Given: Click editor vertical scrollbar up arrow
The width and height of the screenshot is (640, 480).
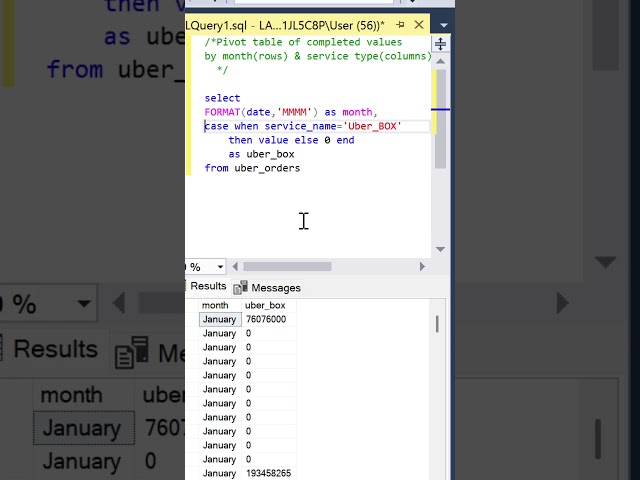Looking at the screenshot, I should click(x=440, y=61).
